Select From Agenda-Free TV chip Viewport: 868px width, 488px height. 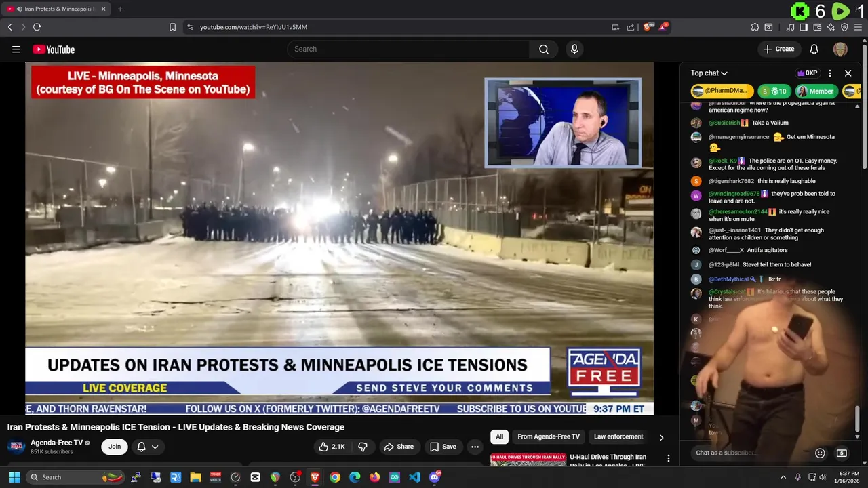point(549,436)
